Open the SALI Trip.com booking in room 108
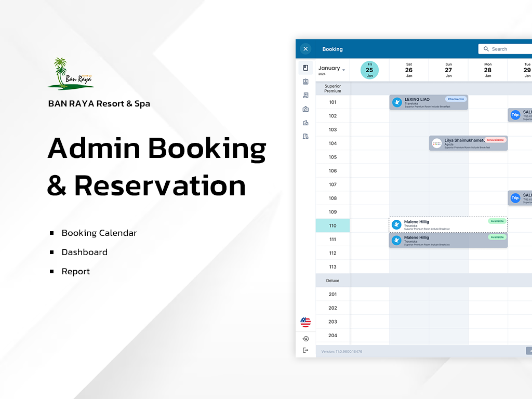The height and width of the screenshot is (399, 532). click(520, 198)
